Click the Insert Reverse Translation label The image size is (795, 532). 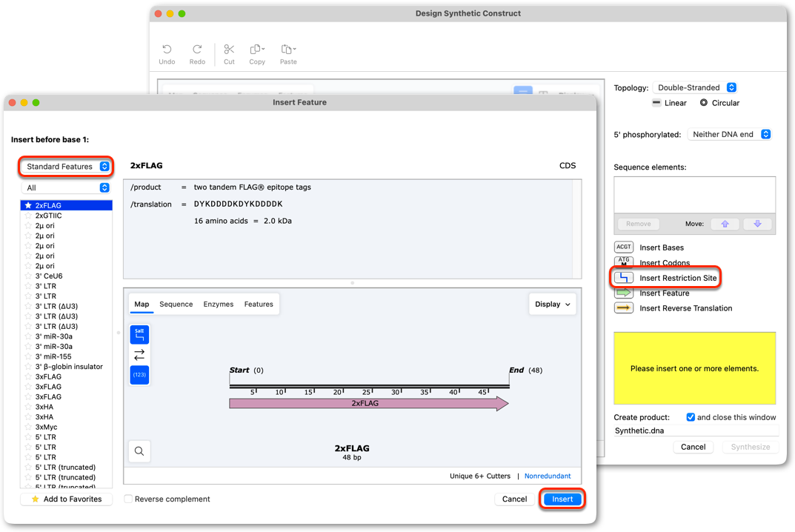(x=685, y=308)
